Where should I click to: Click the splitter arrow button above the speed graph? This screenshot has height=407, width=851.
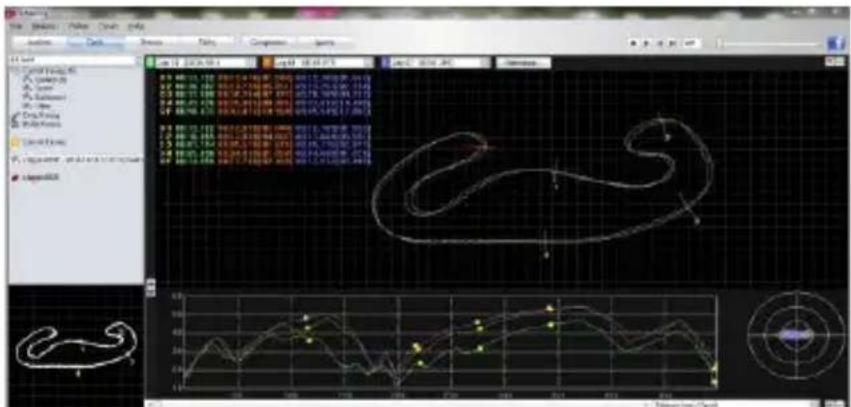(151, 288)
